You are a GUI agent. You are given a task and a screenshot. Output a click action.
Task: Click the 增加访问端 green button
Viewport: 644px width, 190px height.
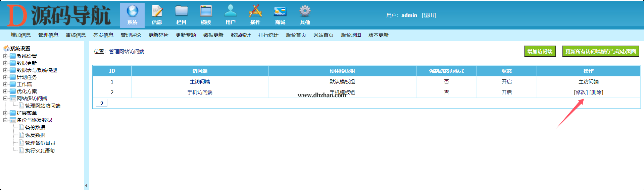tap(540, 52)
